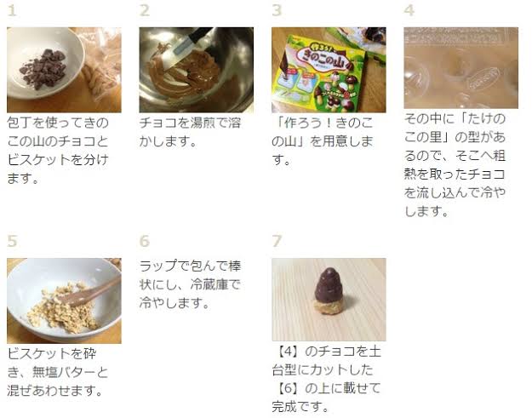Screen dimensions: 532x418
Task: Click step number 4 heading
Action: coord(409,10)
